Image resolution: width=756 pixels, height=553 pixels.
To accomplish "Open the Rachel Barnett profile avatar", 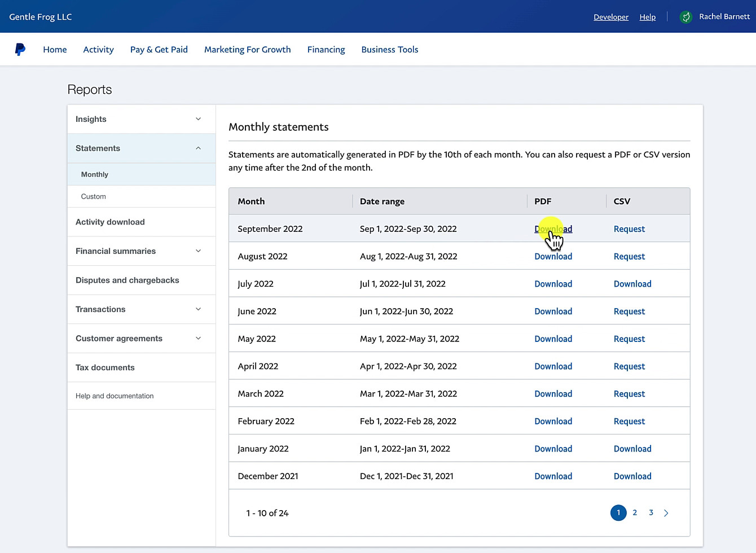I will 686,16.
